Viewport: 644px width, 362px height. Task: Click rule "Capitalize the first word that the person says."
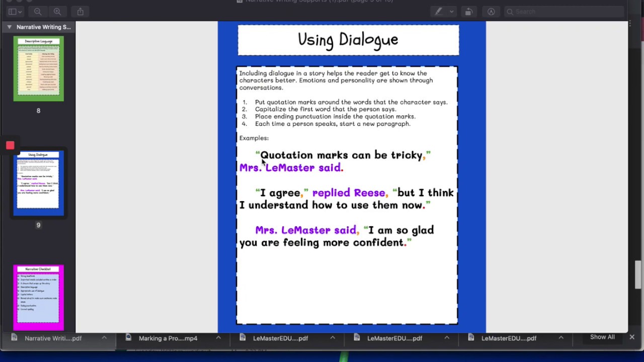pos(326,109)
